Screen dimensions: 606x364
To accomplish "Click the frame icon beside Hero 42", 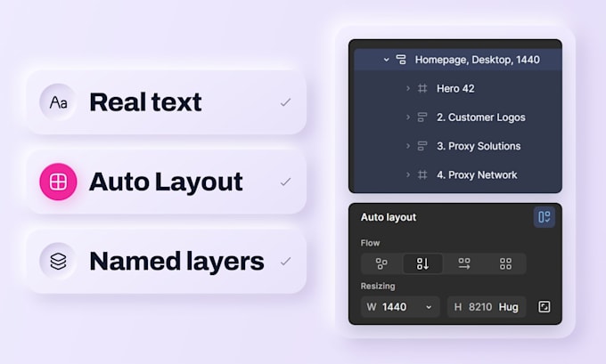I will (422, 88).
